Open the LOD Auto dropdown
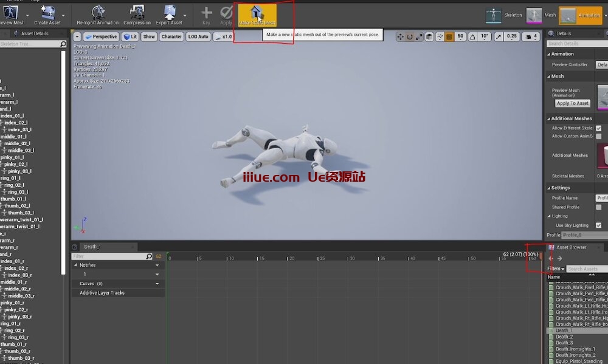Image resolution: width=608 pixels, height=364 pixels. [198, 36]
